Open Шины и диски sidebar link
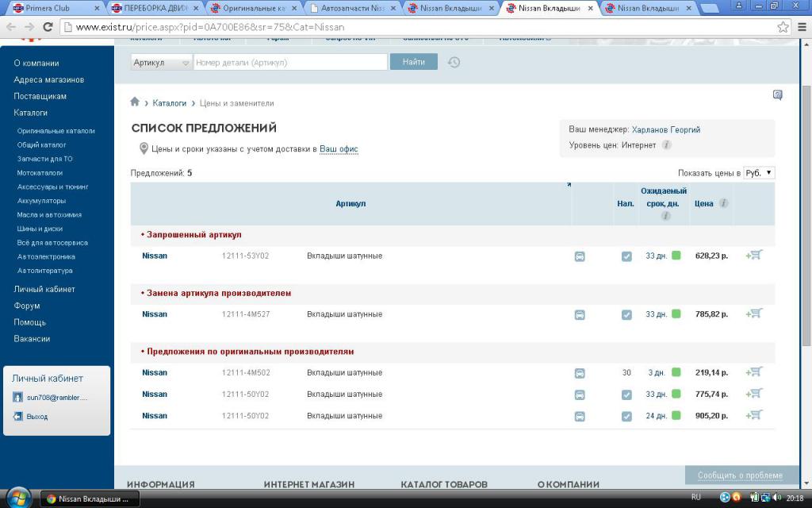The image size is (812, 508). click(40, 229)
